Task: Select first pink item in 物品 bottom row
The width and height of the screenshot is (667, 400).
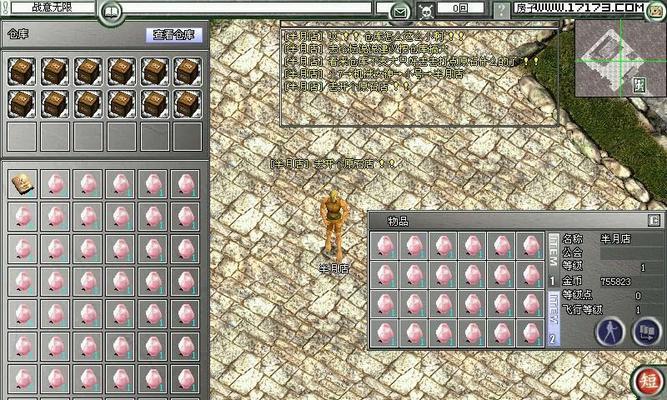Action: pos(385,333)
